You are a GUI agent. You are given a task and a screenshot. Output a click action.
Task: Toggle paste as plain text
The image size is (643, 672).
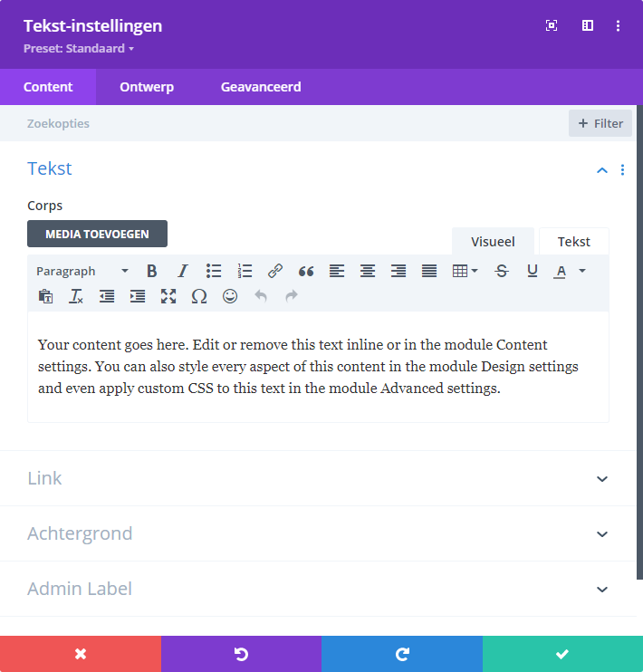(45, 296)
